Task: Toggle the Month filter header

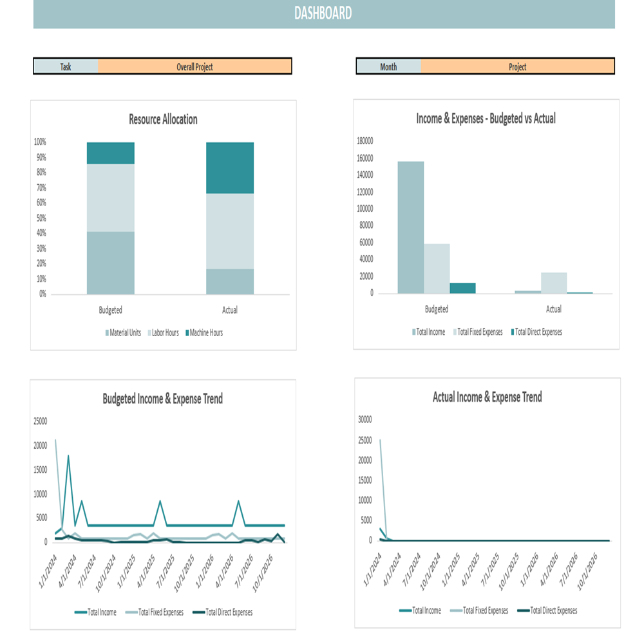Action: (x=389, y=66)
